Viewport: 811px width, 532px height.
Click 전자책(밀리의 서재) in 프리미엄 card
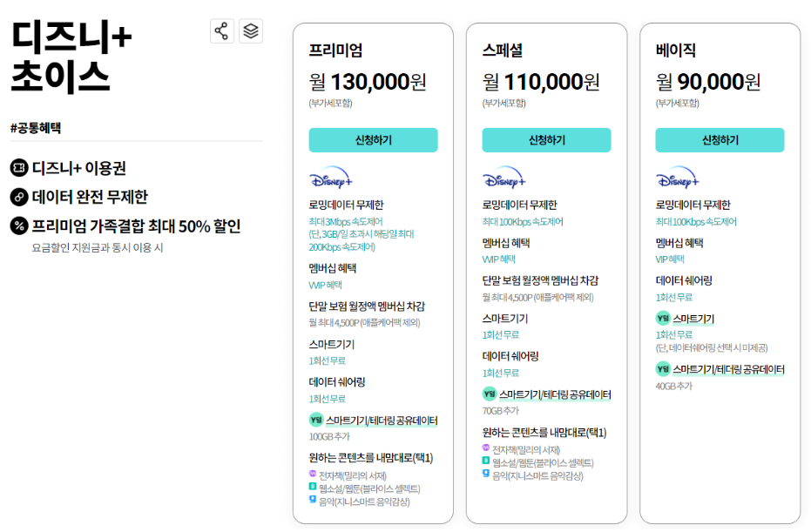click(x=353, y=475)
